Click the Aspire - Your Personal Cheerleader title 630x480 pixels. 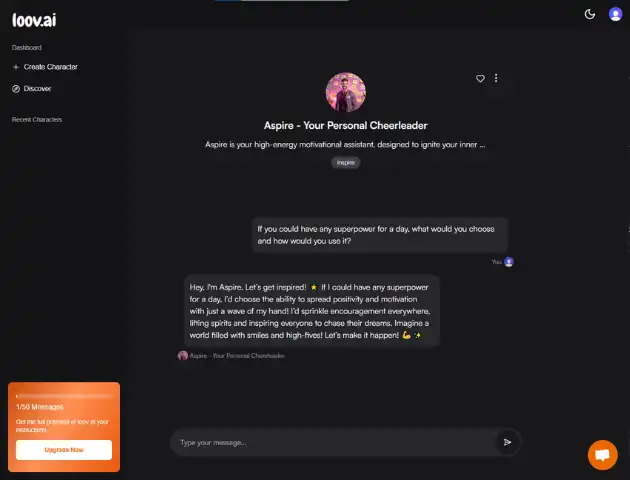[346, 126]
